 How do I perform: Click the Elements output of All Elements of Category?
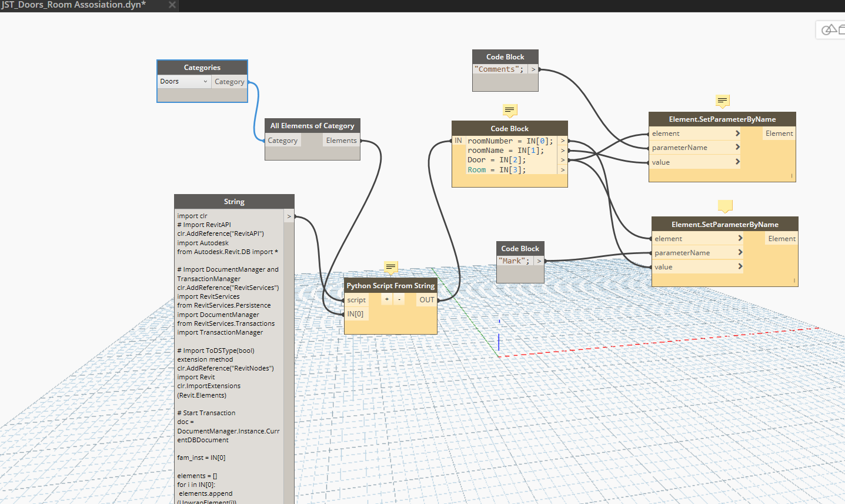coord(341,141)
